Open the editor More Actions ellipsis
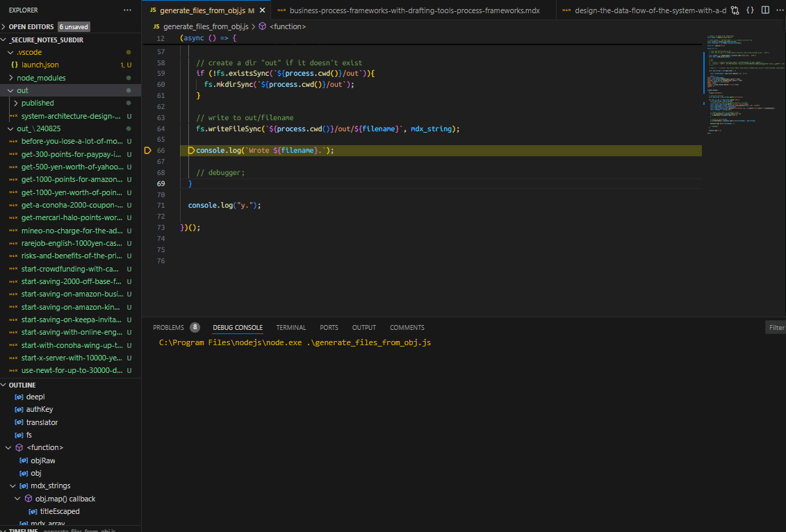The height and width of the screenshot is (532, 786). coord(780,10)
